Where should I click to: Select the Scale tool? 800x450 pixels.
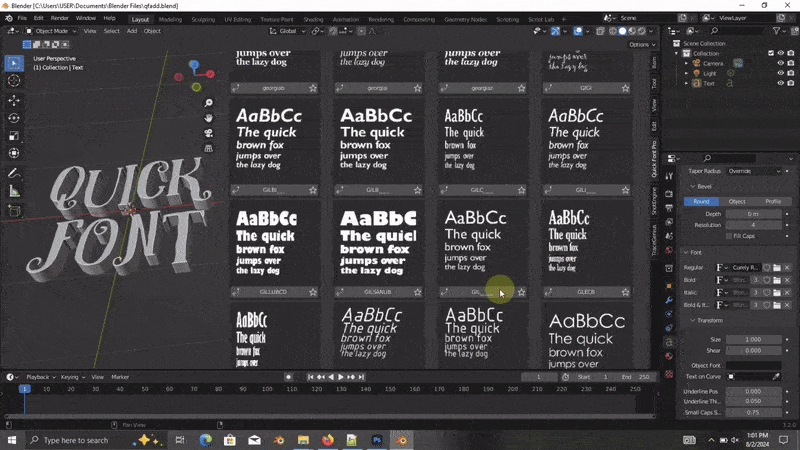(14, 136)
